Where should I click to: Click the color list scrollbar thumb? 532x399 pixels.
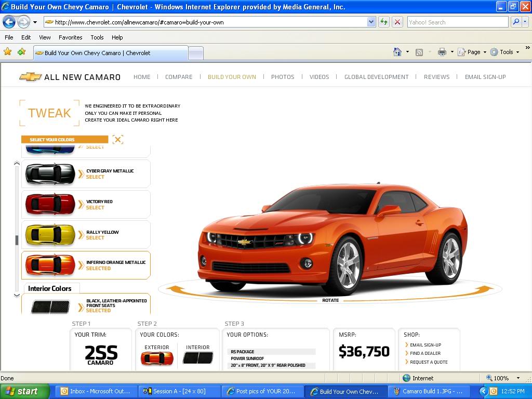tap(17, 240)
